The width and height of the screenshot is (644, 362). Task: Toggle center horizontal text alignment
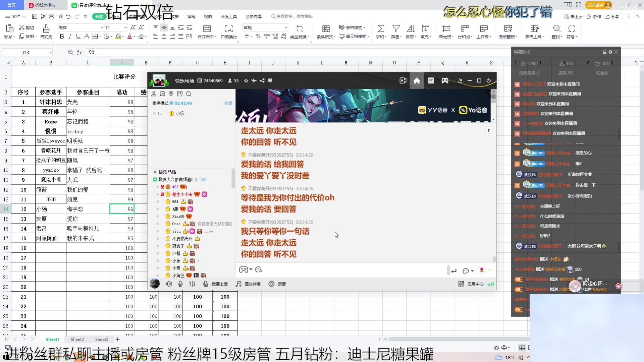(164, 36)
